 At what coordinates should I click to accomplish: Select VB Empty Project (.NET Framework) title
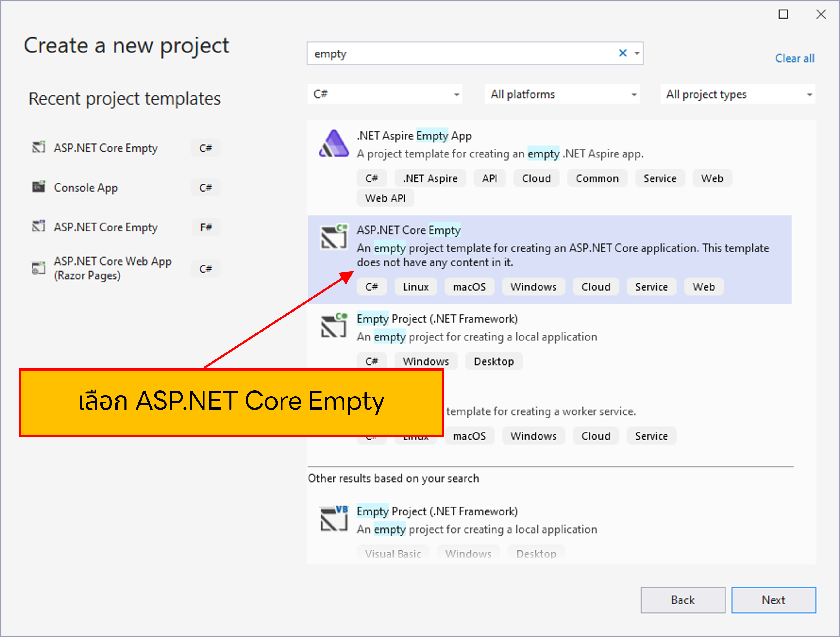click(437, 511)
